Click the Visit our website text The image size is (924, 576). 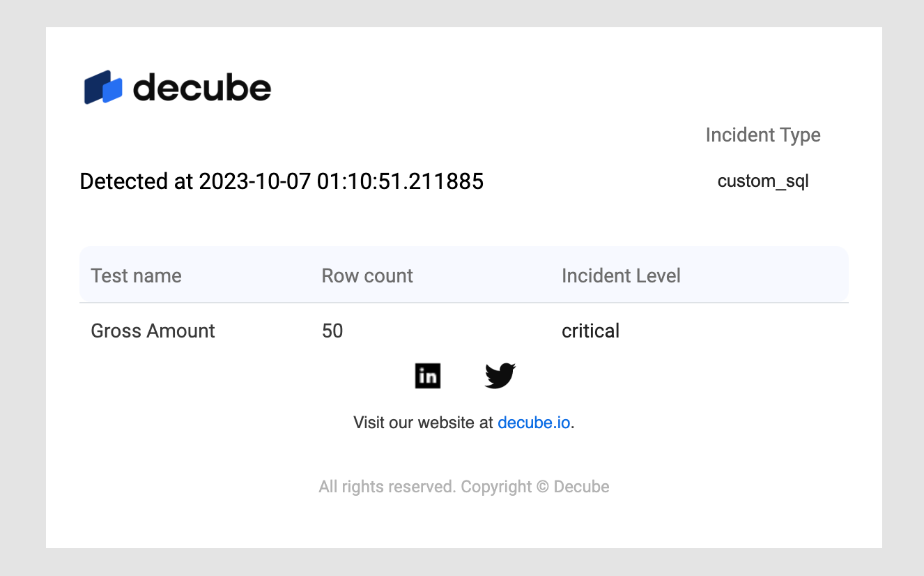pyautogui.click(x=424, y=423)
